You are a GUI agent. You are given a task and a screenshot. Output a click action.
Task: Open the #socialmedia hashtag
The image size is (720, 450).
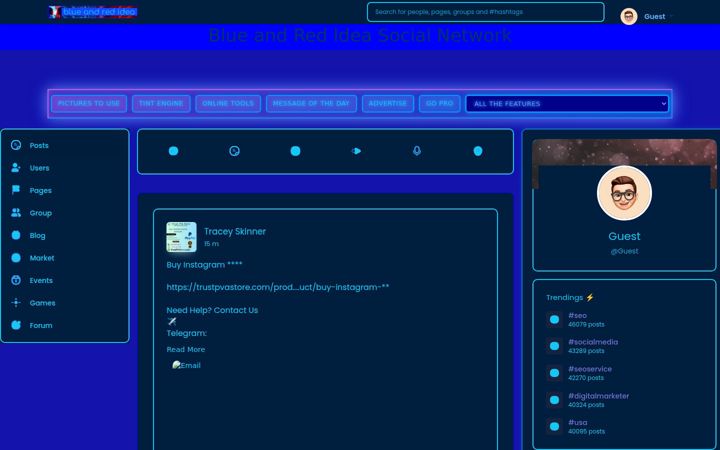click(593, 342)
